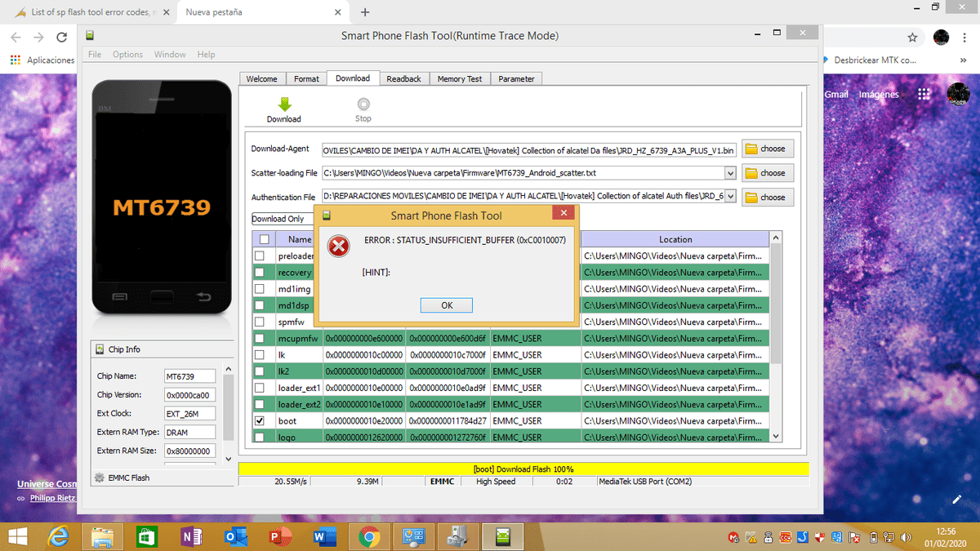Click the Chrome back arrow
The image size is (980, 551).
16,38
